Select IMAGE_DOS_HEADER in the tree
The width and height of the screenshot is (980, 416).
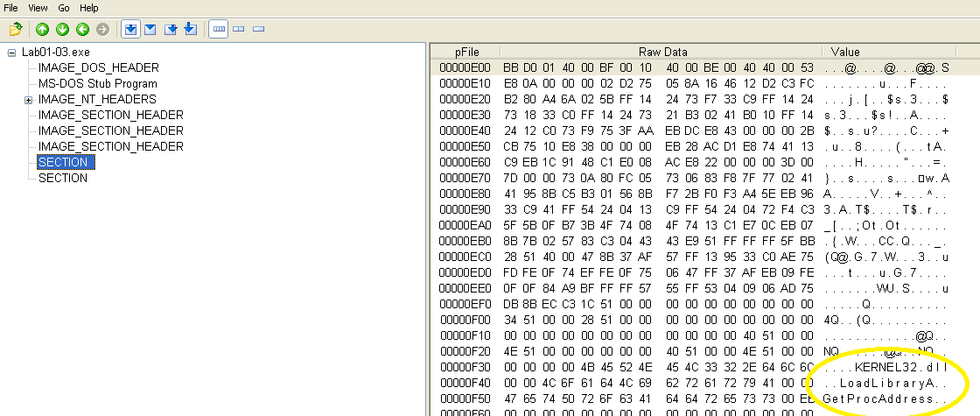coord(98,67)
